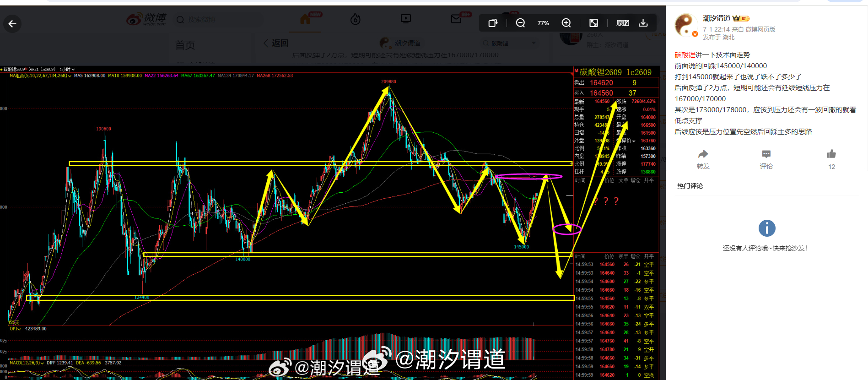Click the dimmed mail messages icon
The image size is (868, 380).
click(456, 19)
